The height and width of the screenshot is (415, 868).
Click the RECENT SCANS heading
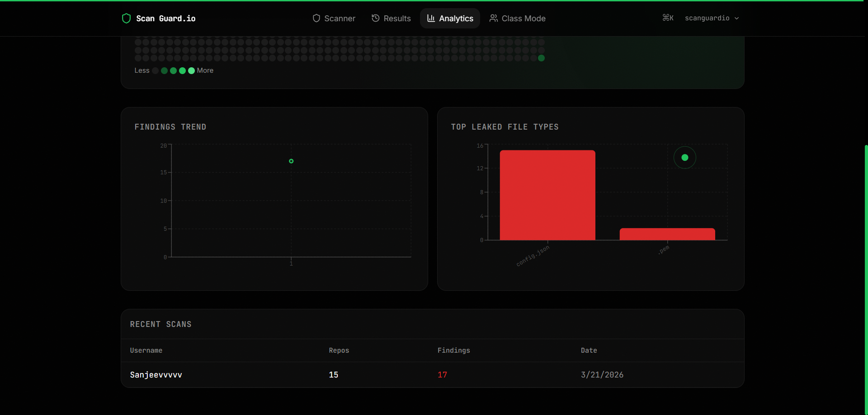(160, 324)
